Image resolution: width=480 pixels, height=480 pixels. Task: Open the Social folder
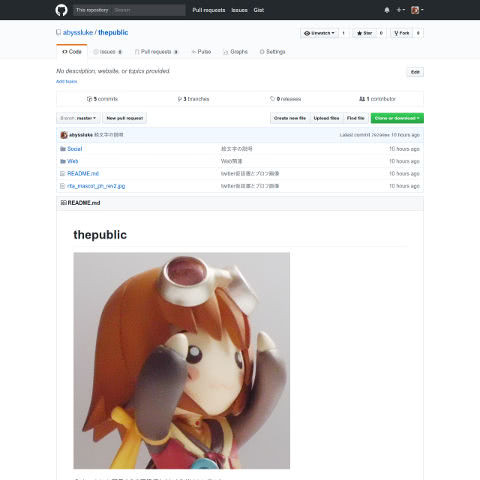coord(75,149)
